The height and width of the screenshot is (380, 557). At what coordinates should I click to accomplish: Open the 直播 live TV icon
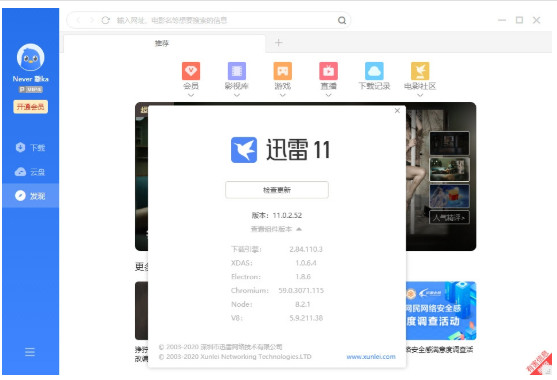[x=328, y=71]
